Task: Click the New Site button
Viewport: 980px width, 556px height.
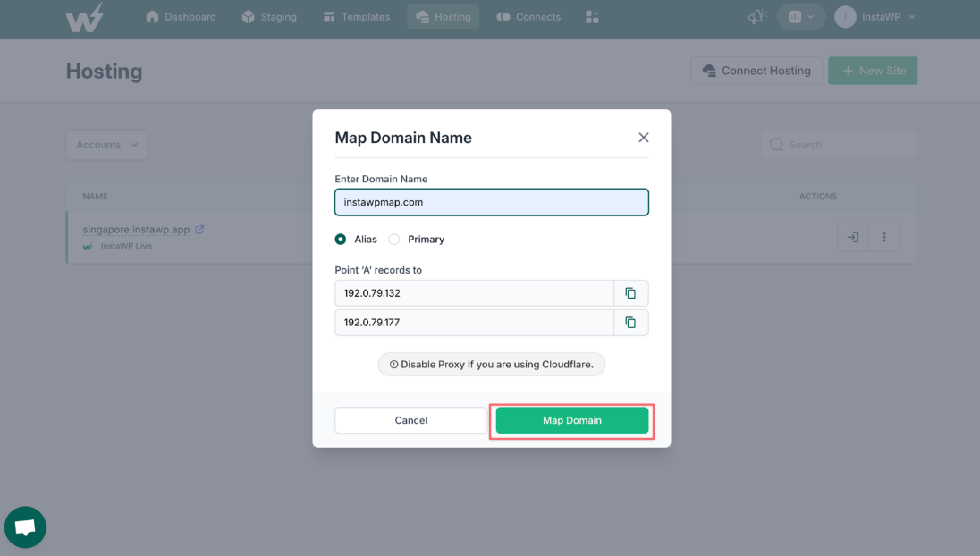Action: [873, 71]
